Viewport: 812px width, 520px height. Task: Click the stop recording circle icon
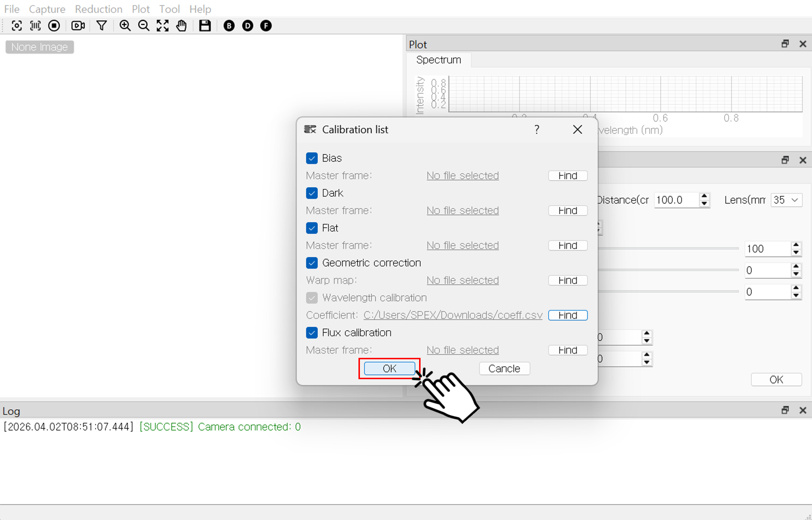(54, 26)
